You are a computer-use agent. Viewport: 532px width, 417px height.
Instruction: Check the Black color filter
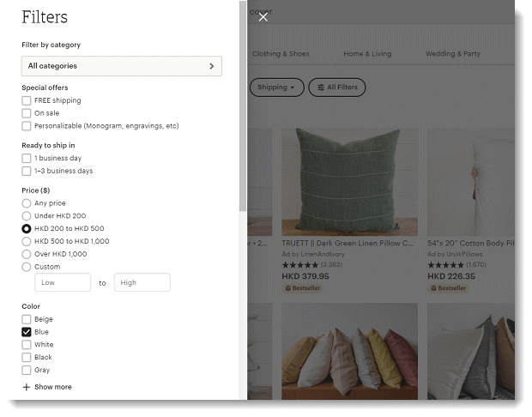coord(27,357)
